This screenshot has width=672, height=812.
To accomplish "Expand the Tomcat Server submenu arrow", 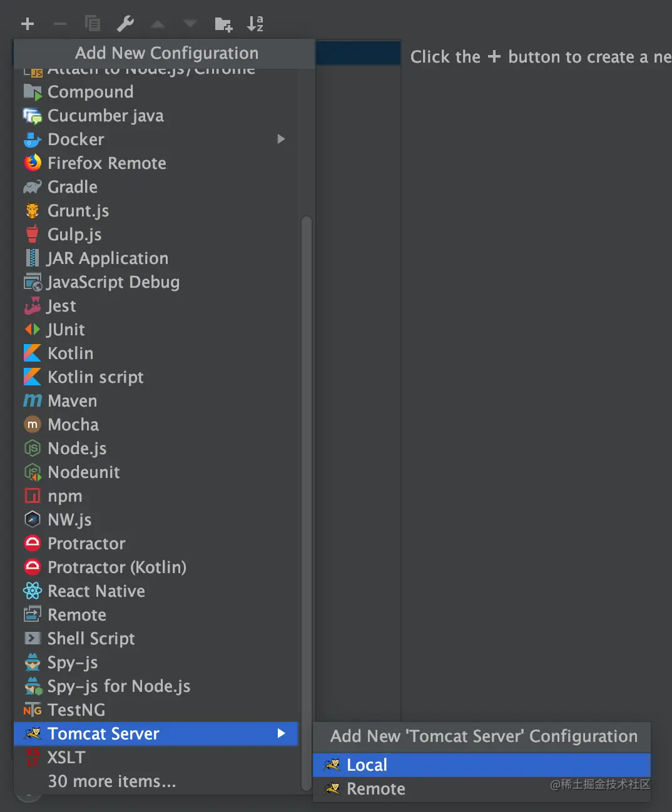I will (x=281, y=733).
